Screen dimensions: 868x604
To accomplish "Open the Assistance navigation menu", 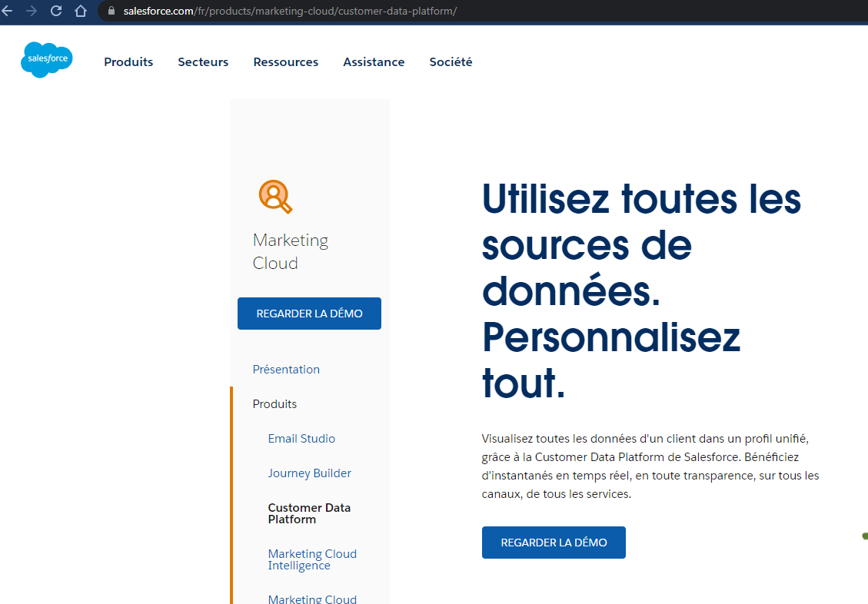I will click(x=374, y=62).
